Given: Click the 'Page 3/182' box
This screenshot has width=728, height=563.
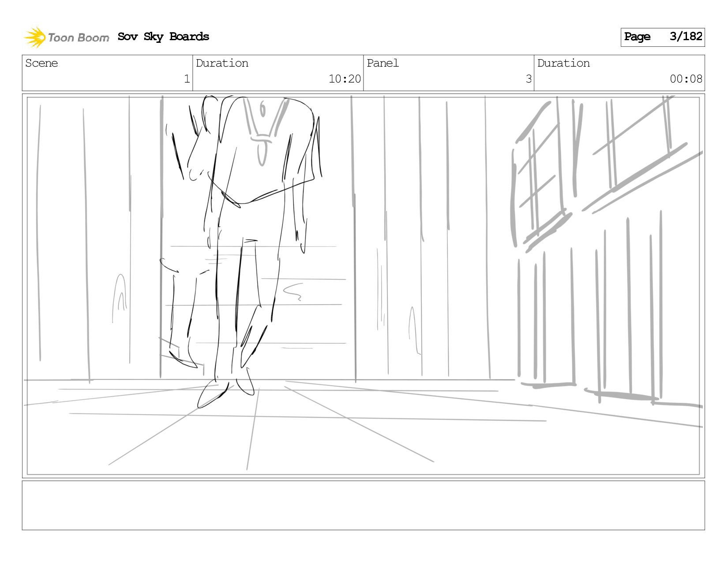Looking at the screenshot, I should [x=663, y=37].
